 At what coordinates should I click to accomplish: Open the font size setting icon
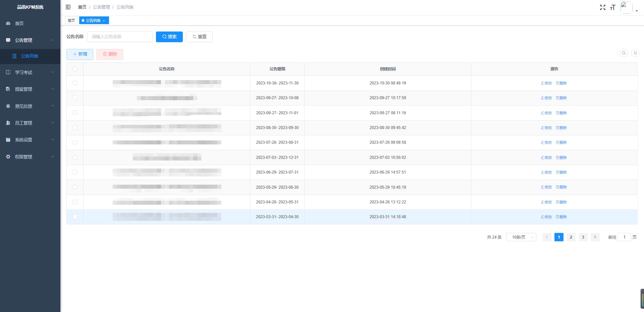pos(613,7)
